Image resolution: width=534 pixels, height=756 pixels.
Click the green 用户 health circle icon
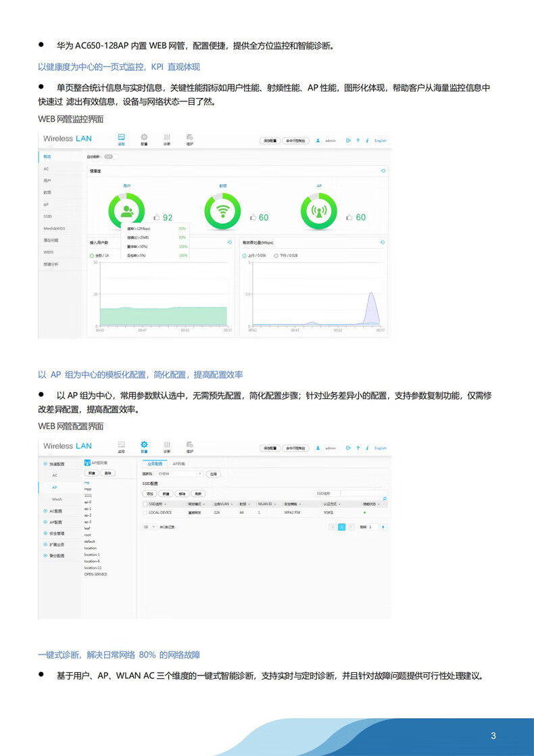click(126, 212)
